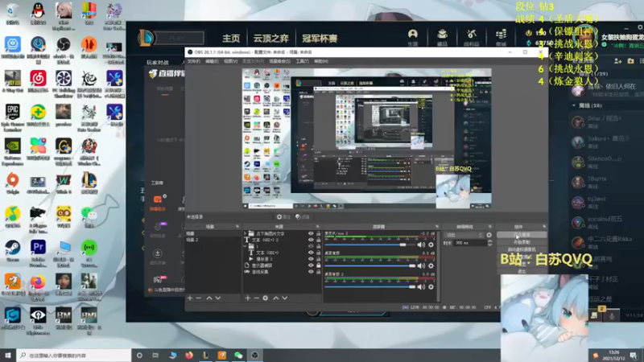Toggle the lock on the 显示器捕获 source
The height and width of the screenshot is (362, 644).
318,265
